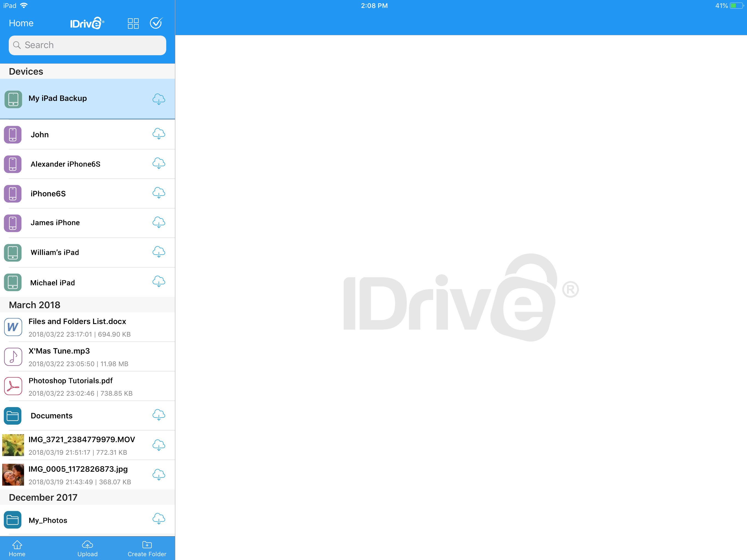Open James iPhone entry
Image resolution: width=747 pixels, height=560 pixels.
tap(87, 223)
